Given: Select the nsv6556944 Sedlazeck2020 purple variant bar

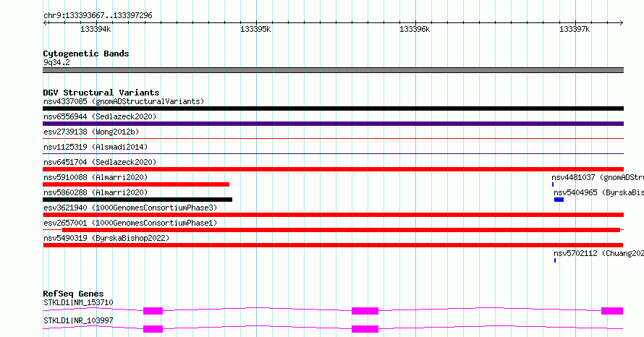Looking at the screenshot, I should coord(333,124).
